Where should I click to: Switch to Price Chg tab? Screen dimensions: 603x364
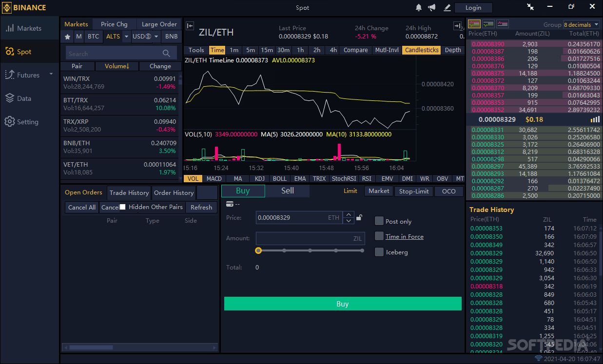click(114, 24)
